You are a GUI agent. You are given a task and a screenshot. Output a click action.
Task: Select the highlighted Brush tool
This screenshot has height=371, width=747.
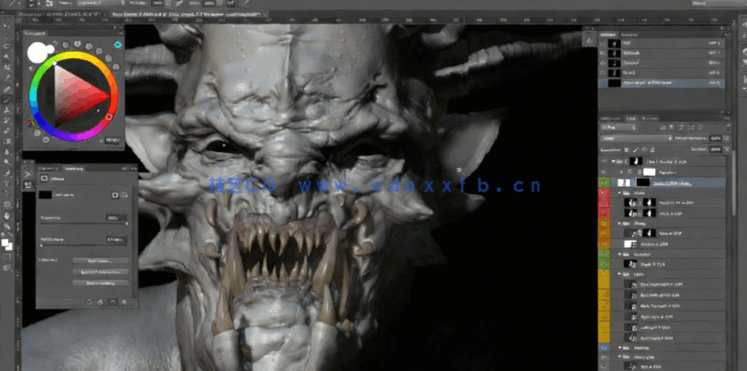[x=7, y=99]
